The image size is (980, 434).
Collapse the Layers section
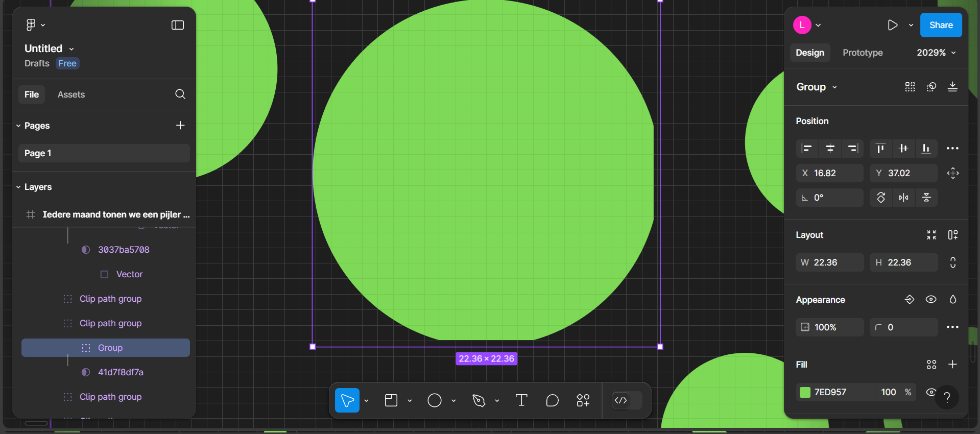click(x=18, y=187)
